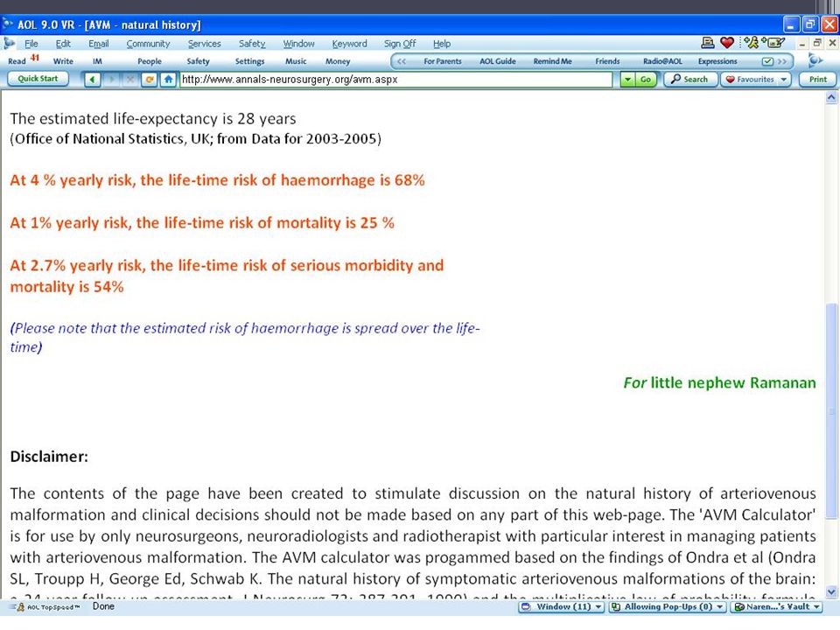Open the File menu
The image size is (840, 630).
[31, 44]
